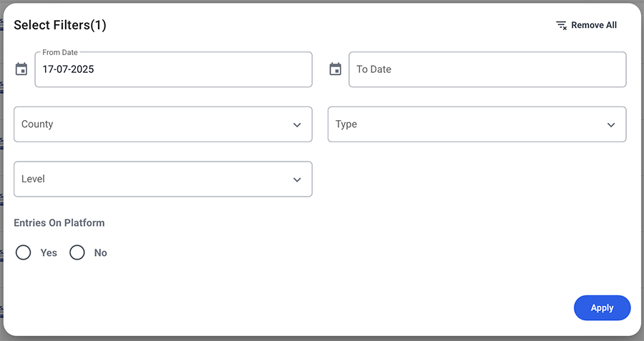Click the Remove All text
This screenshot has width=644, height=341.
[x=594, y=25]
